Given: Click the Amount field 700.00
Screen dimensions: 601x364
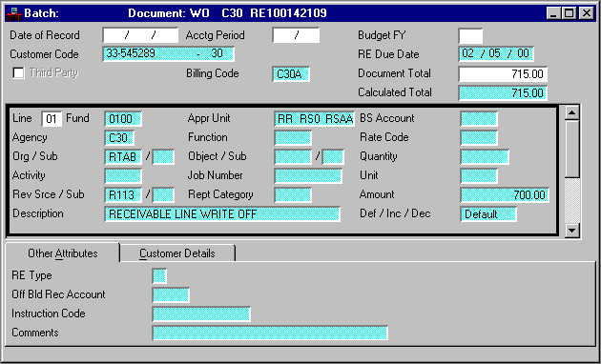Looking at the screenshot, I should [x=505, y=194].
